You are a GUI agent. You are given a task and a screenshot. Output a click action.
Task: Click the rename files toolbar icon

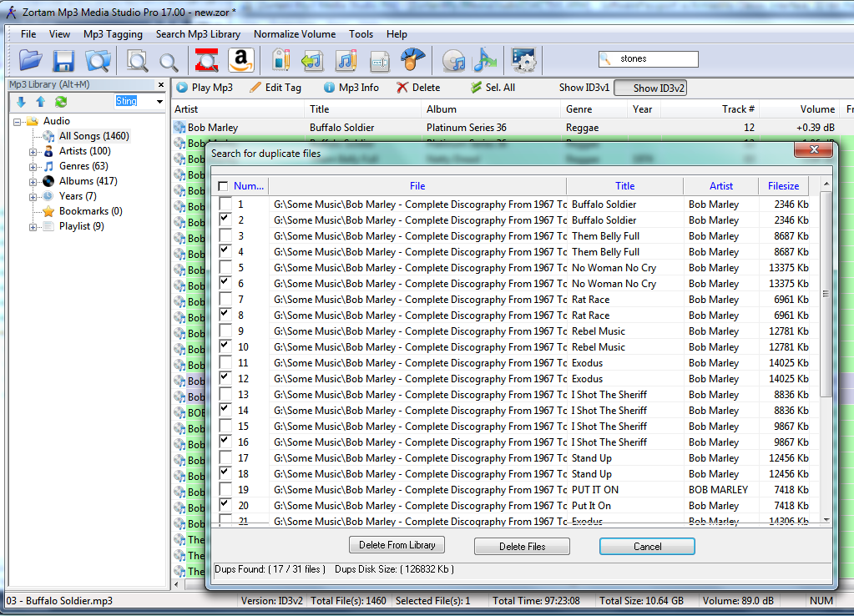coord(380,61)
